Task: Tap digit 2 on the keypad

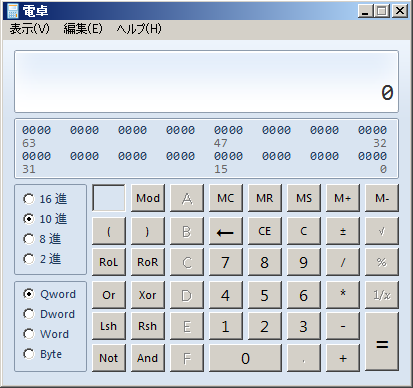Action: tap(265, 326)
